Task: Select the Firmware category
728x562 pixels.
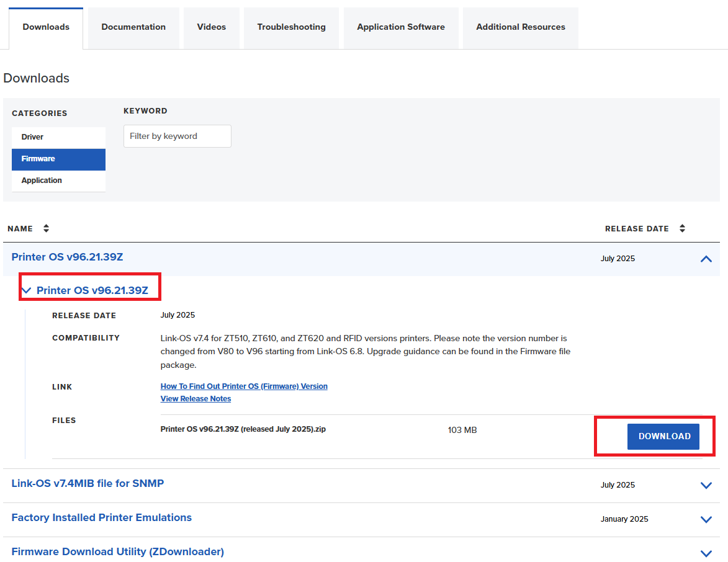Action: 38,159
